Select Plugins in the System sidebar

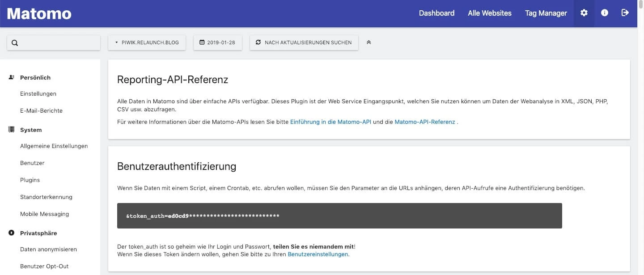(30, 180)
